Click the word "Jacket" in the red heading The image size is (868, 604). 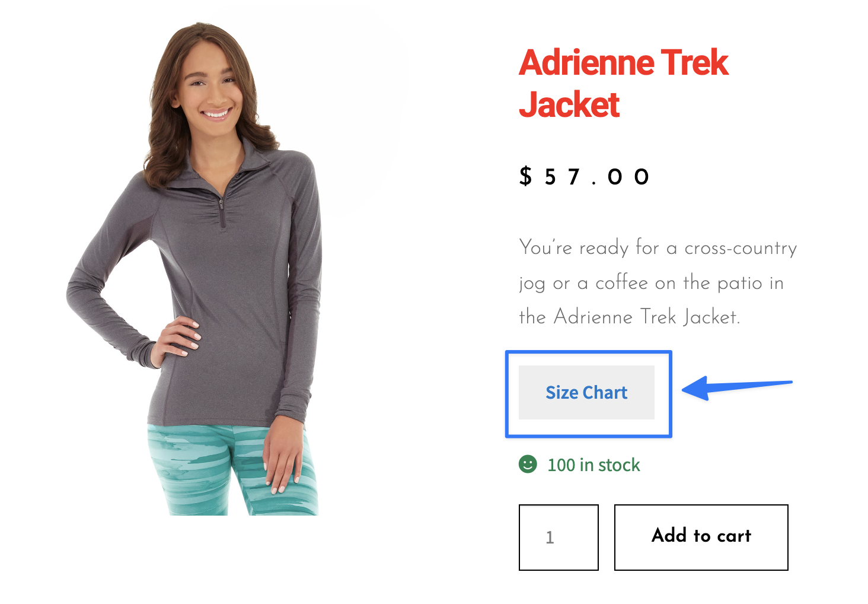click(x=569, y=105)
